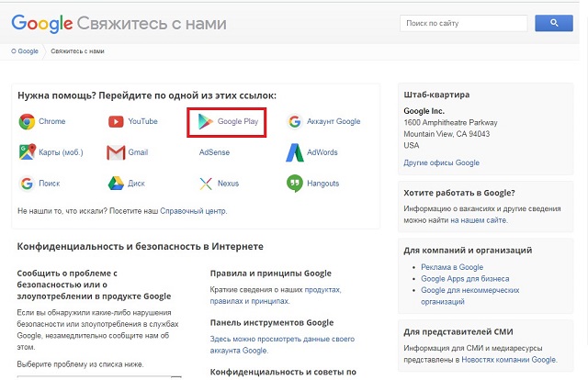Click the Google account G icon

point(295,121)
